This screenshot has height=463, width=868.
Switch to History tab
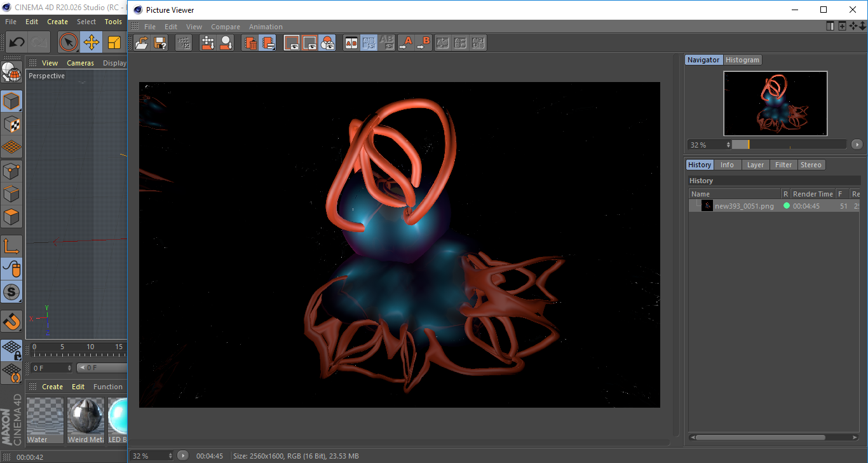pos(700,165)
